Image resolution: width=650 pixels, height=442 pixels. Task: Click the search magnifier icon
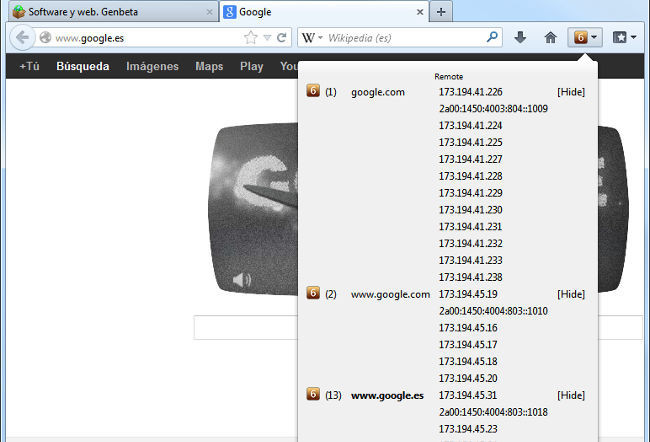(x=492, y=37)
